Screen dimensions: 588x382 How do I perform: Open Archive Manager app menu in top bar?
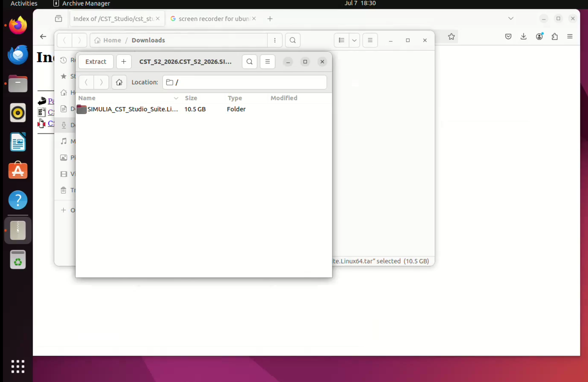(82, 3)
